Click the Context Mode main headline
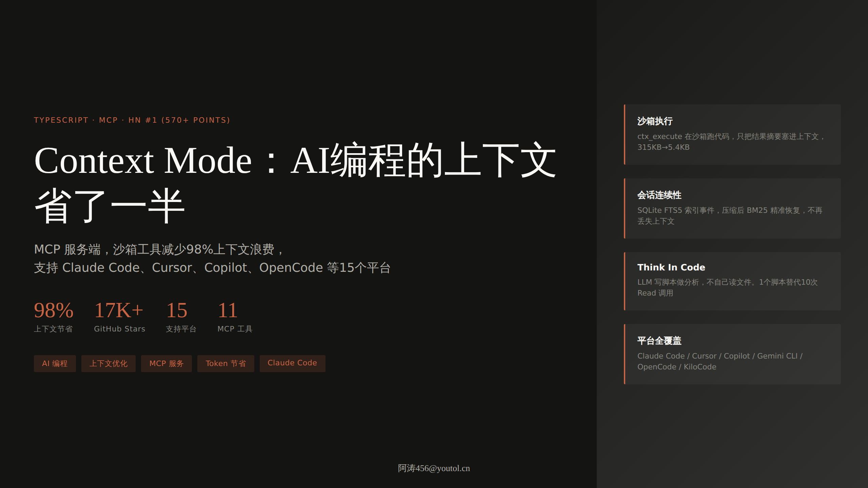 pos(295,183)
